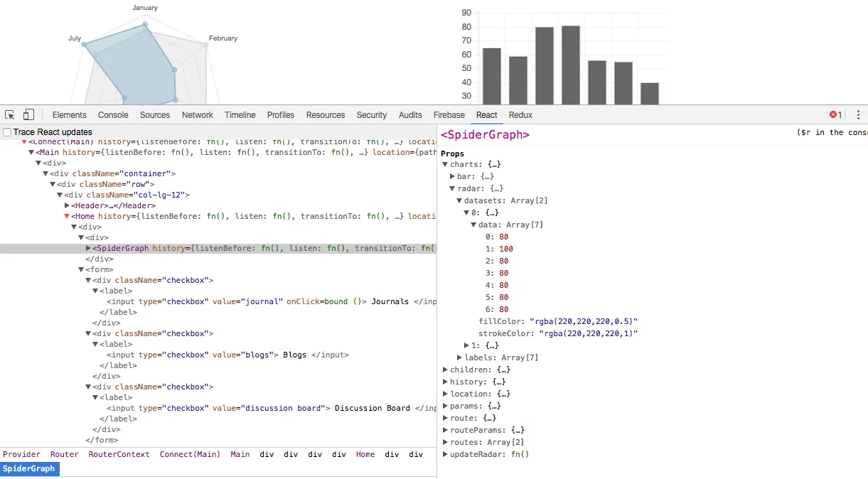This screenshot has height=479, width=868.
Task: Select highlighted SpiderGraph breadcrumb
Action: pyautogui.click(x=29, y=468)
